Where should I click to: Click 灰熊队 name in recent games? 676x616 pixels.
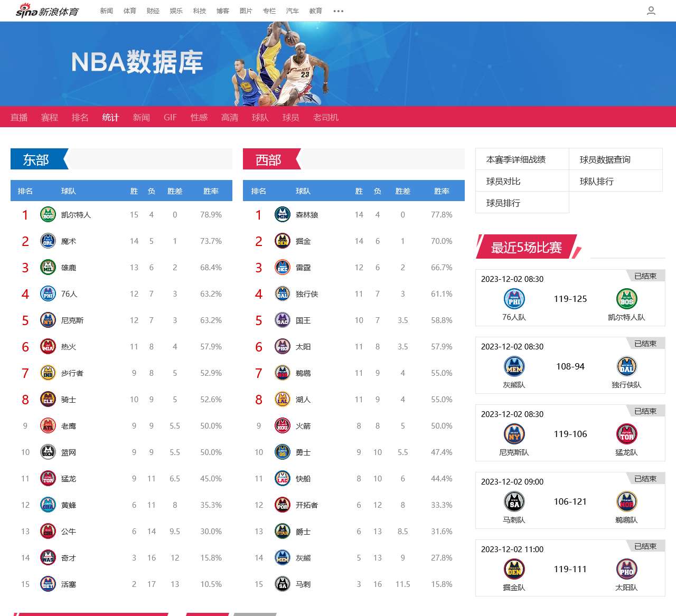pos(514,385)
